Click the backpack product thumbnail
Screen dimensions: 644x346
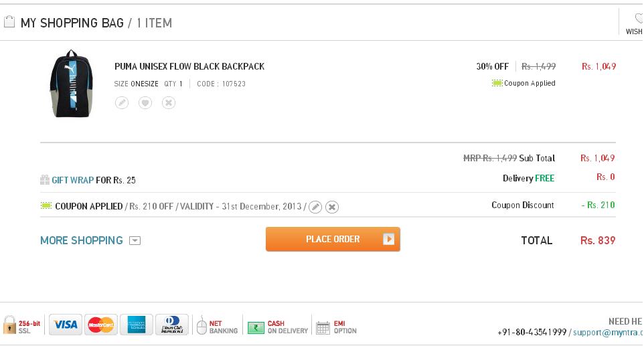click(x=72, y=84)
